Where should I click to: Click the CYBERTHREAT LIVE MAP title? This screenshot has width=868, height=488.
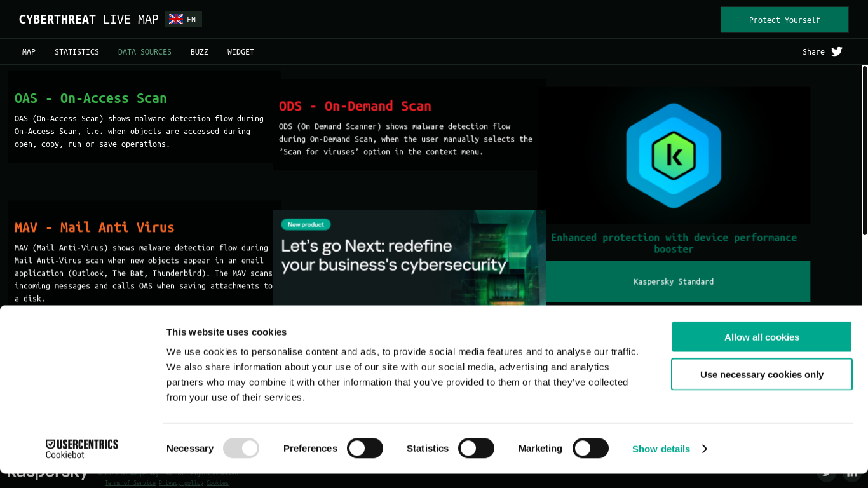click(x=89, y=19)
